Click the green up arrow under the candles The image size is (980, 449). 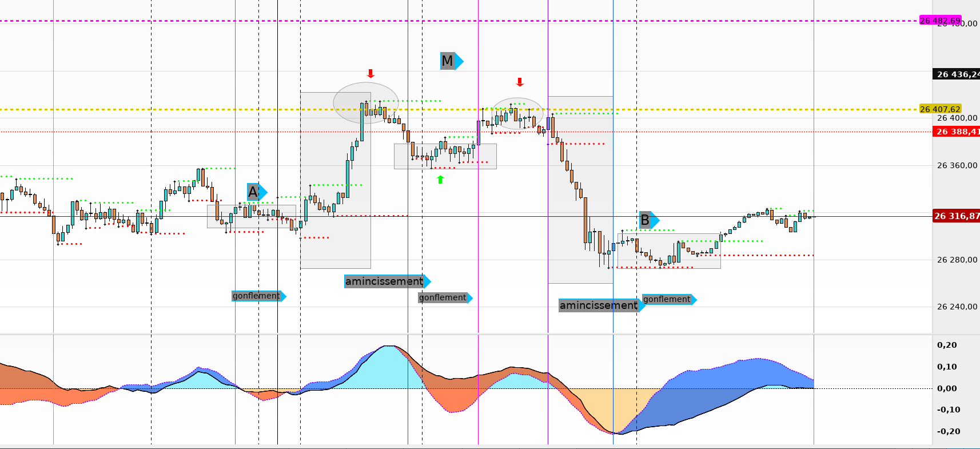pyautogui.click(x=440, y=180)
